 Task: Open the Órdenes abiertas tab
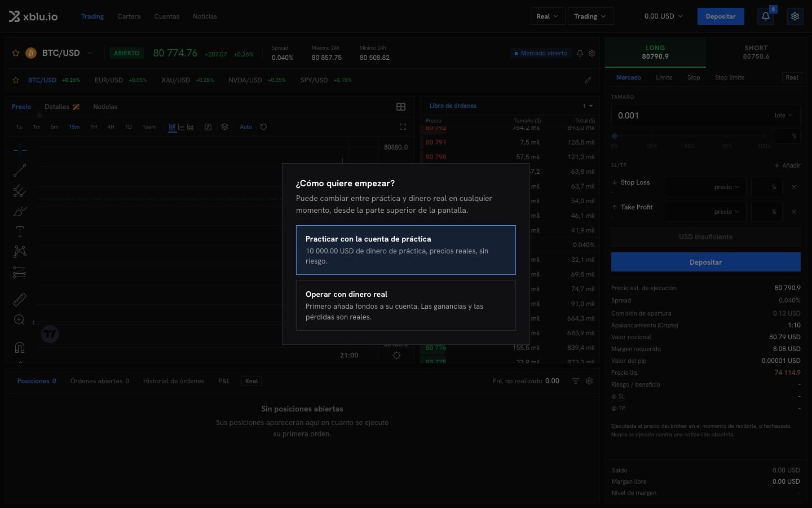[x=100, y=381]
